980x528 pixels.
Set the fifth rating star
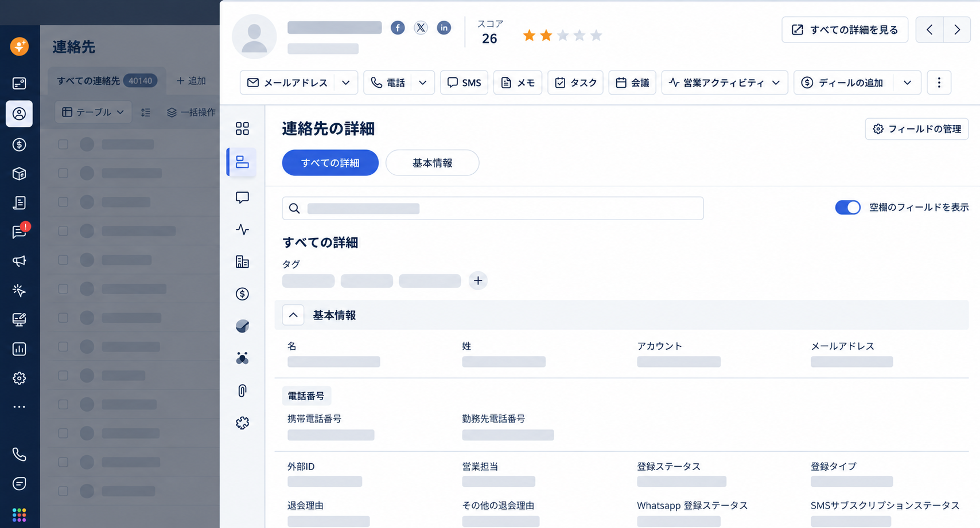tap(596, 36)
